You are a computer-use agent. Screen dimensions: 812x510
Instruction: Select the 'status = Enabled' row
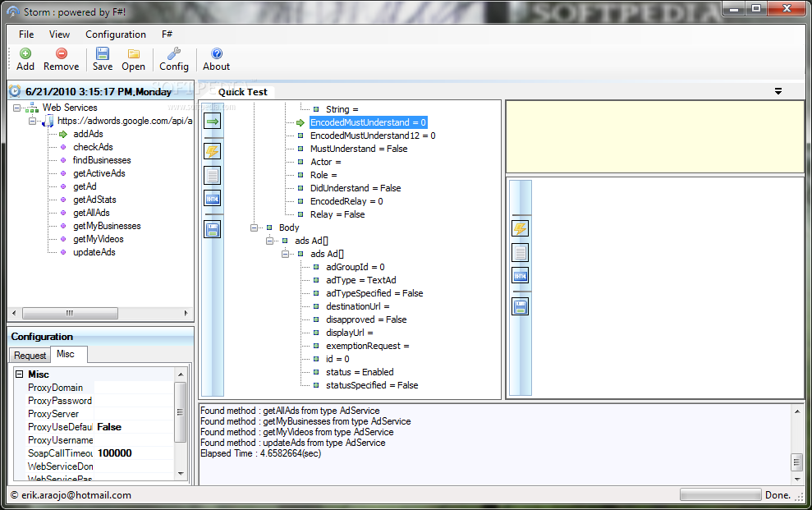tap(360, 372)
